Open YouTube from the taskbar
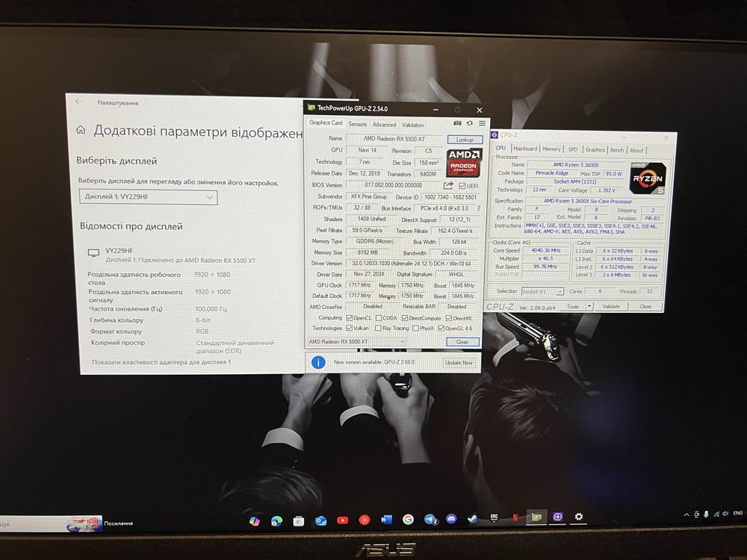The image size is (747, 560). point(343,520)
